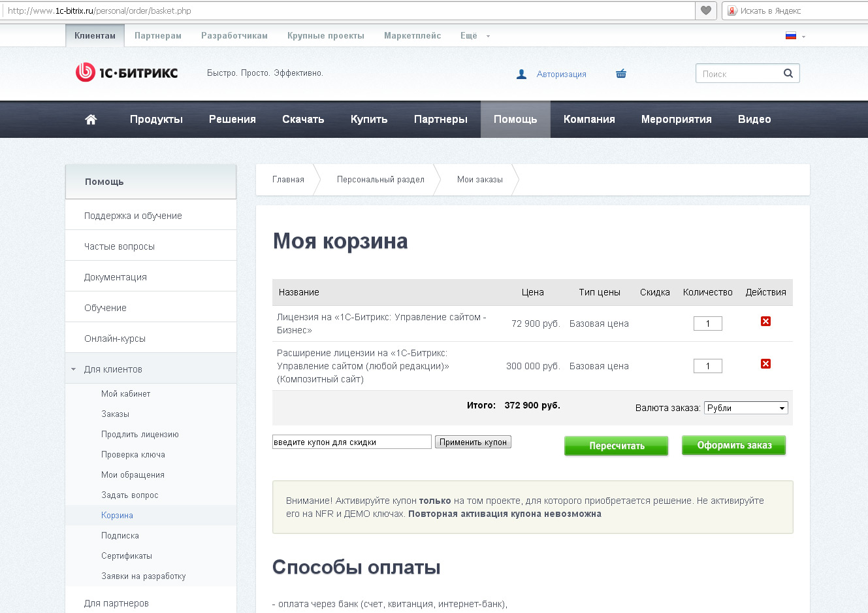
Task: Focus the coupon code input field
Action: 352,442
